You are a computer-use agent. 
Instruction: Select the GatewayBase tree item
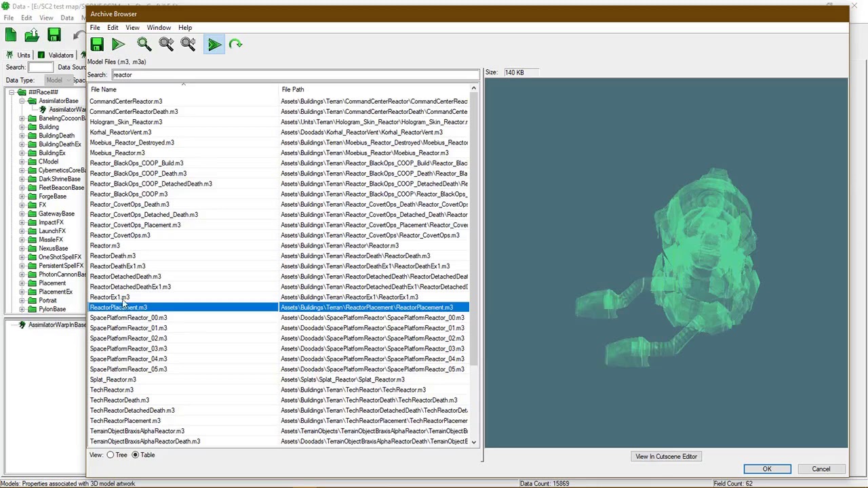click(x=56, y=213)
